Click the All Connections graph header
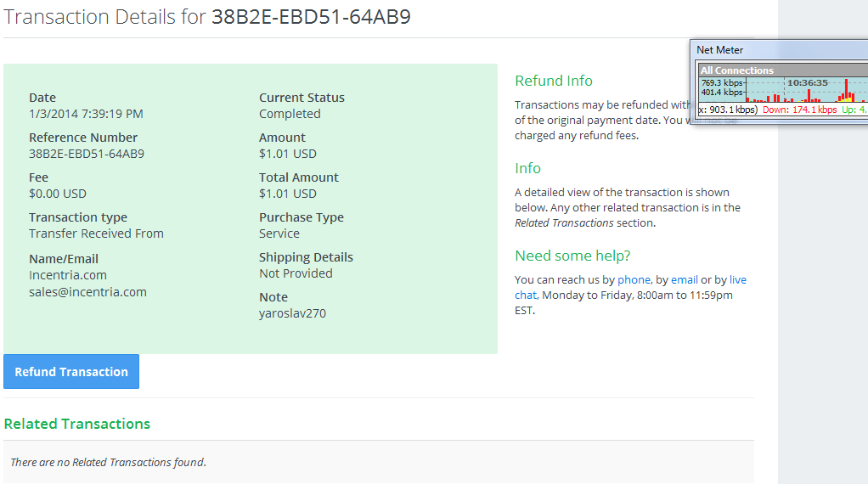 click(783, 70)
